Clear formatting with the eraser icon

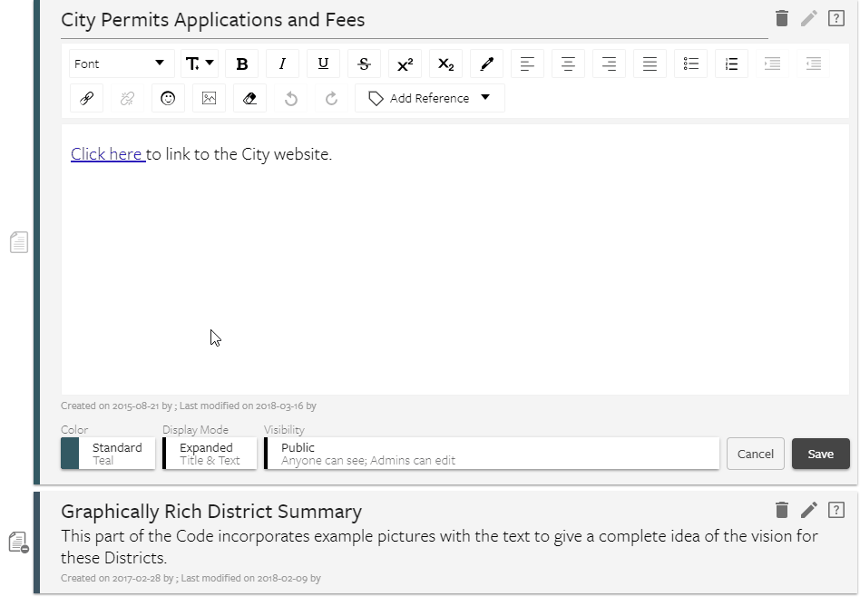click(249, 98)
